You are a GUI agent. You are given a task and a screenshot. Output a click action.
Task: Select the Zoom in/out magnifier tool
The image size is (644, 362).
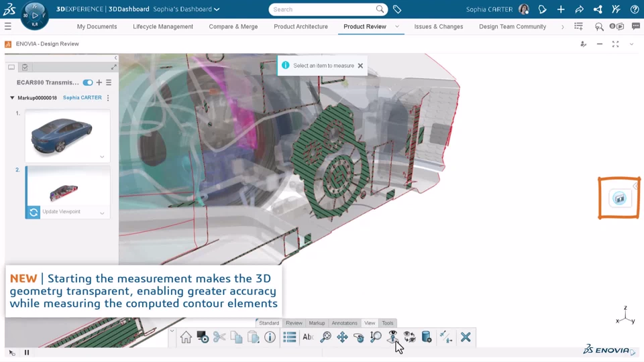[x=376, y=337]
